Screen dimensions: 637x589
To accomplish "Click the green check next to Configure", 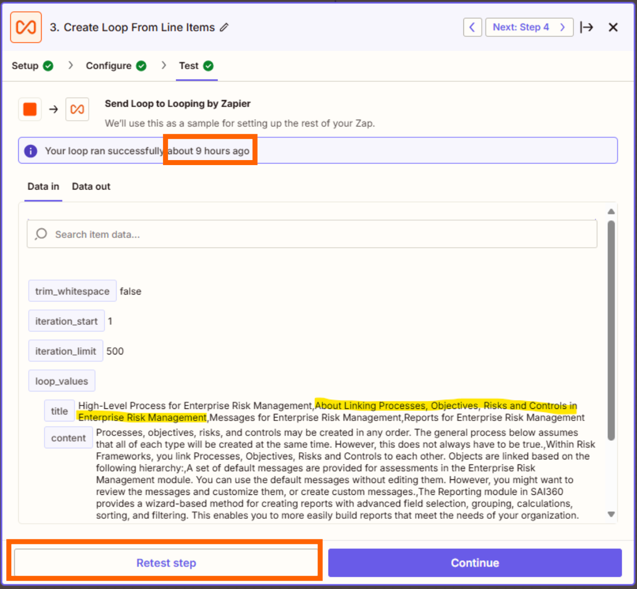I will (x=141, y=66).
